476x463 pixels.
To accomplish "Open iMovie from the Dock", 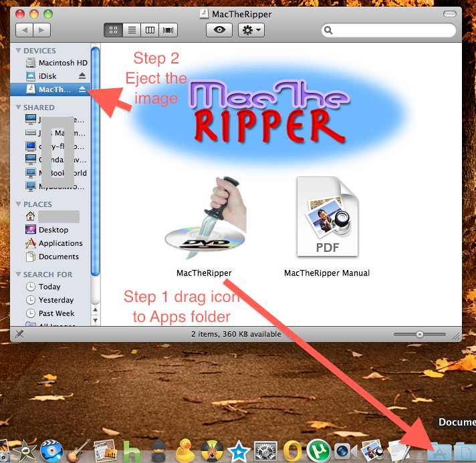I will click(x=24, y=451).
